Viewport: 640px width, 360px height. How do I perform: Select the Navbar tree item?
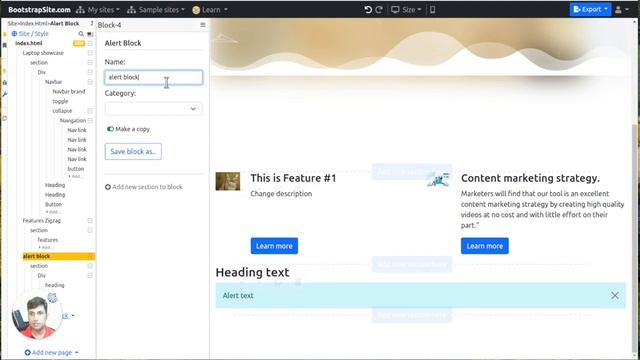53,82
